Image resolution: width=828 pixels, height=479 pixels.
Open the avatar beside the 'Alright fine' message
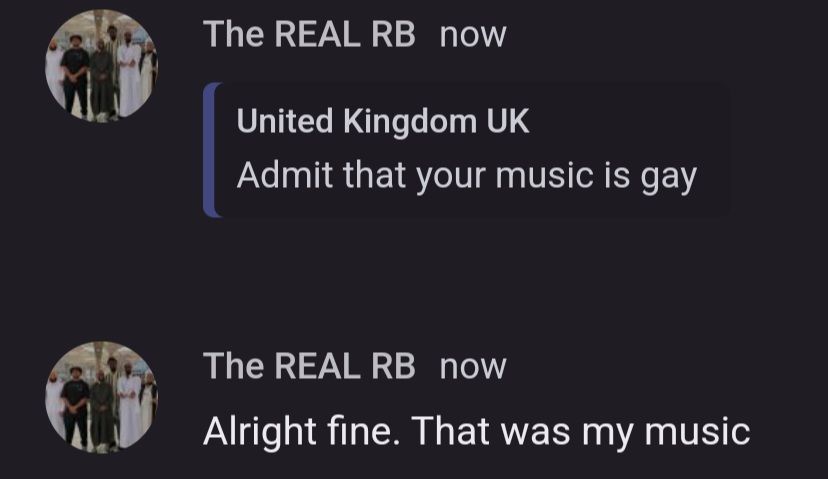click(101, 396)
